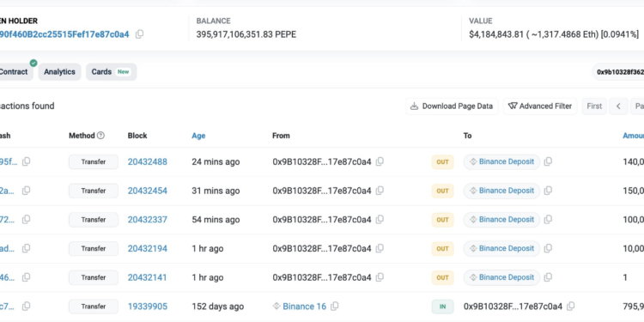The height and width of the screenshot is (322, 644).
Task: Click the IN badge in the 152 days ago row
Action: coord(442,307)
